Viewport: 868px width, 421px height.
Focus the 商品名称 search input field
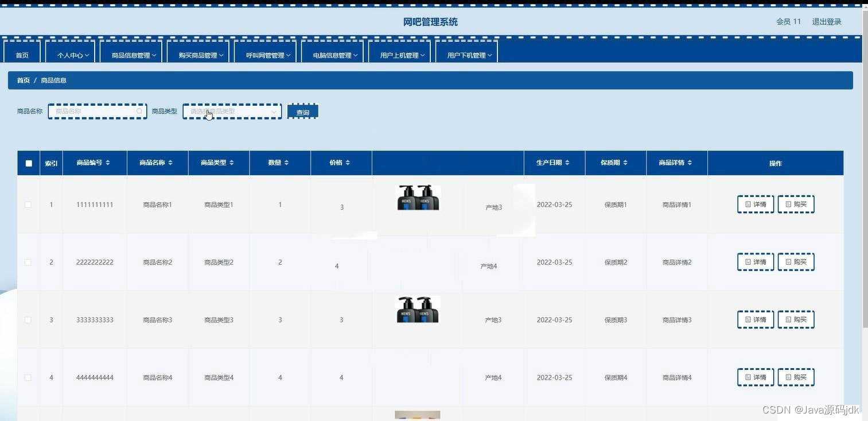(98, 111)
